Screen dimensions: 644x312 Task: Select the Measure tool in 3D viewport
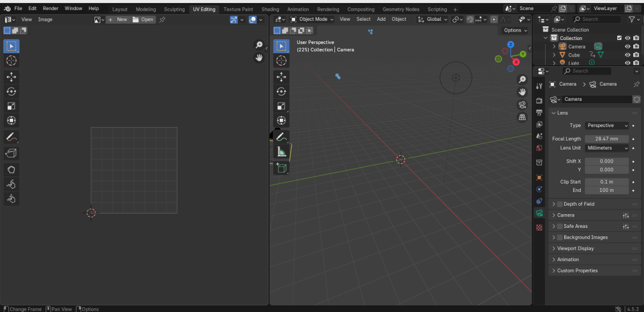(x=281, y=152)
